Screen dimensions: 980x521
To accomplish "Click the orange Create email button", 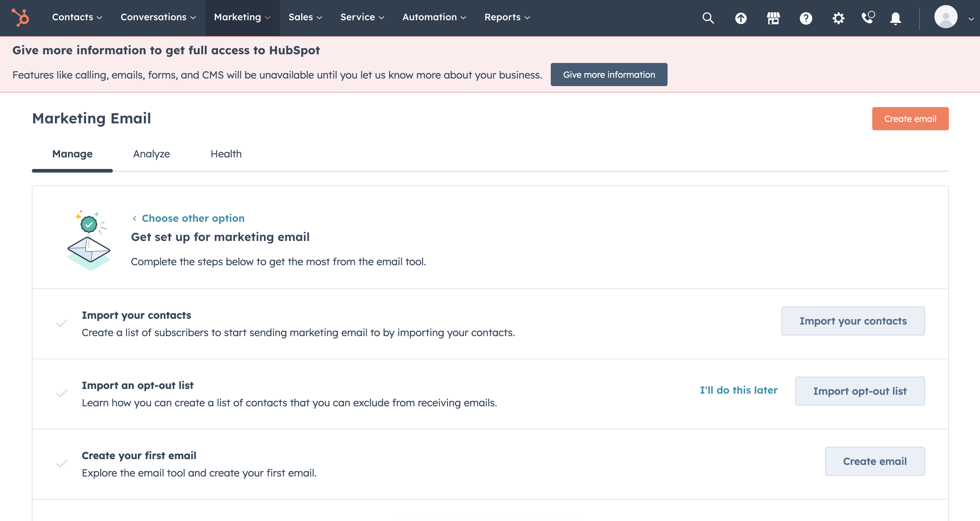I will pyautogui.click(x=910, y=119).
